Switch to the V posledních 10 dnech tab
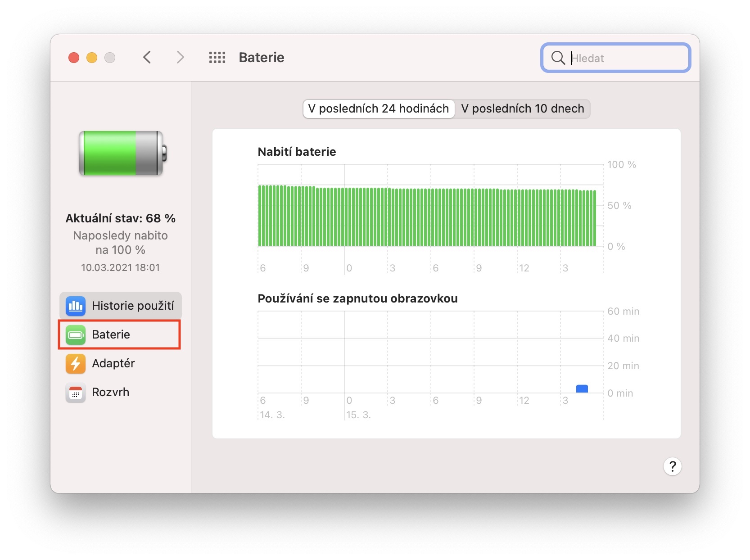This screenshot has width=750, height=560. pos(522,108)
